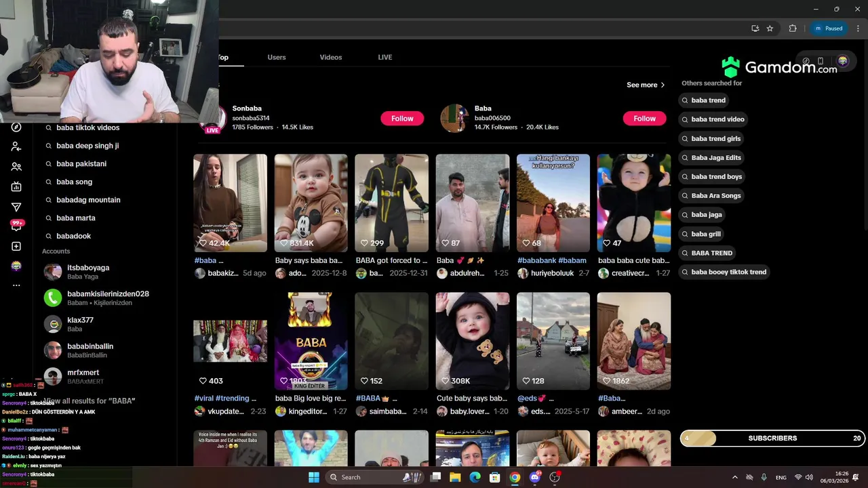Show hidden system tray icons chevron
The height and width of the screenshot is (488, 868).
tap(734, 477)
